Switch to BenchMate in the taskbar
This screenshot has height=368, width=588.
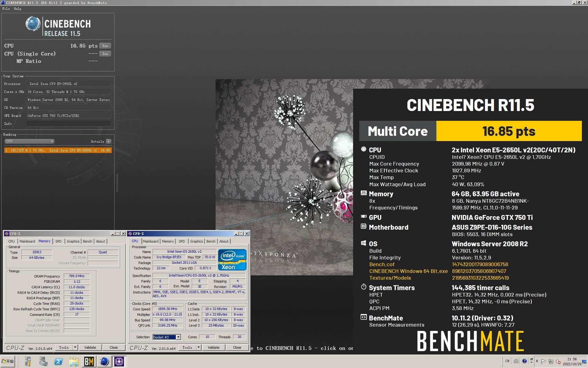coord(89,362)
